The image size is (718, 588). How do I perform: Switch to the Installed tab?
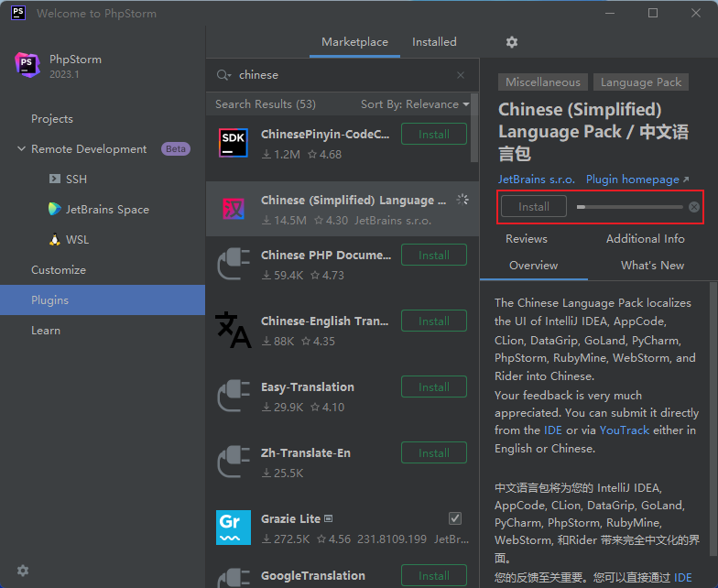(434, 42)
